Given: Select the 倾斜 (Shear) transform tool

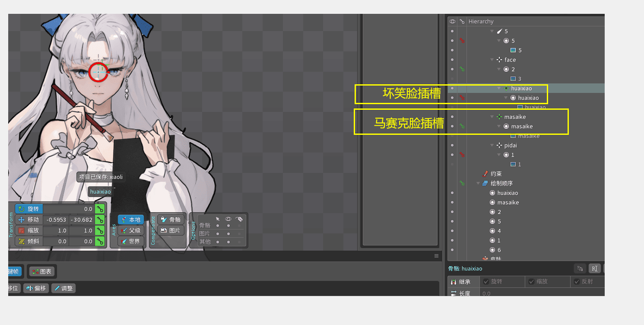Looking at the screenshot, I should click(x=29, y=241).
